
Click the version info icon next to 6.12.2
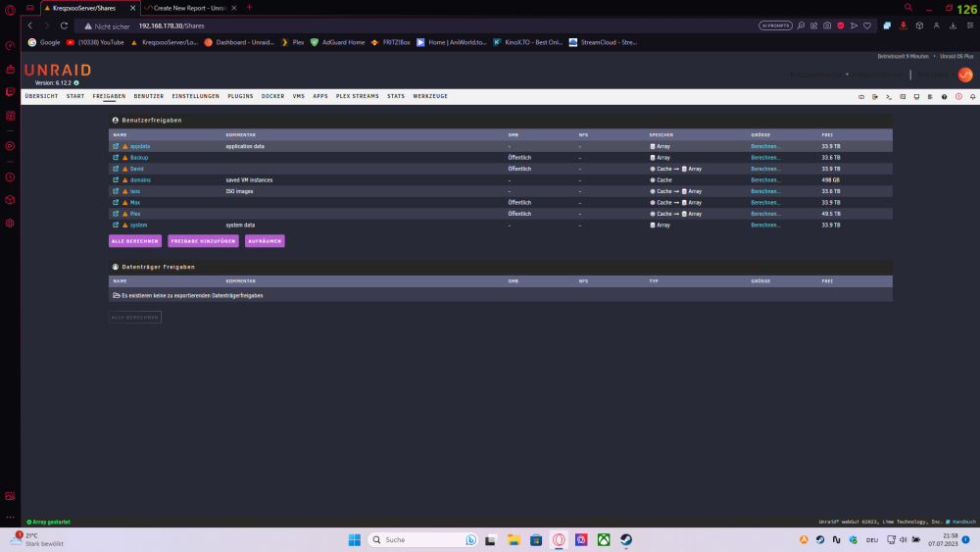coord(76,83)
